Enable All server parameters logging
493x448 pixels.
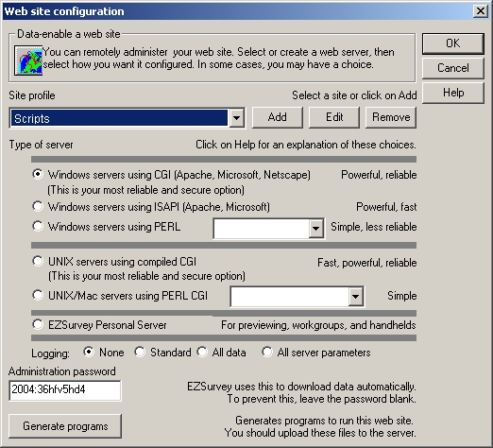coord(267,352)
